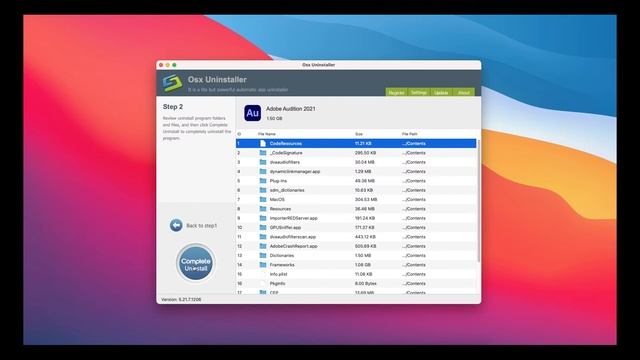Select the MacOS file name
The width and height of the screenshot is (640, 360).
[x=277, y=200]
